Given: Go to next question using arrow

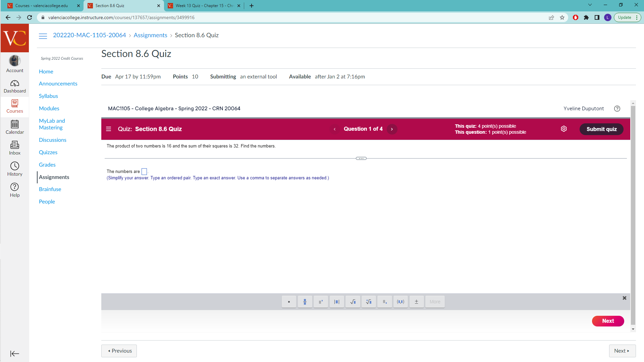Looking at the screenshot, I should click(392, 129).
